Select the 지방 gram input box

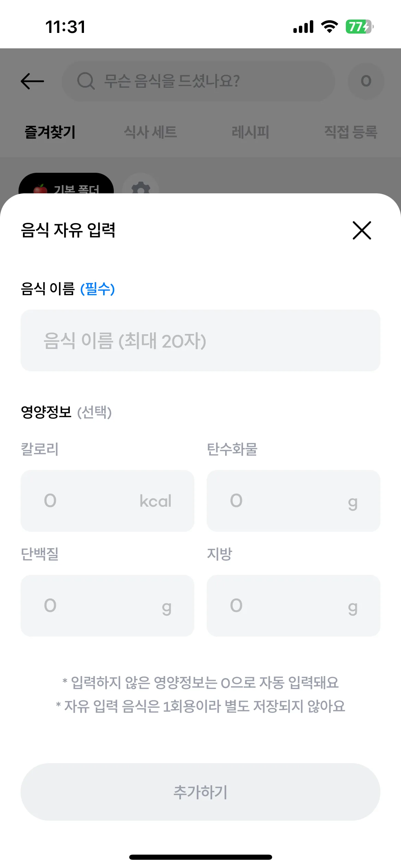[293, 606]
